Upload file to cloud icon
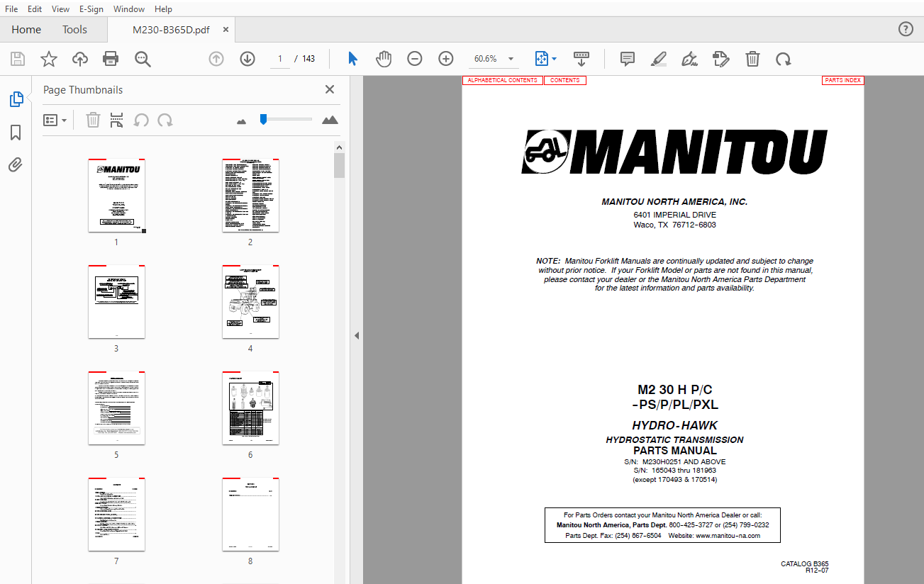Screen dimensions: 924x584 80,59
